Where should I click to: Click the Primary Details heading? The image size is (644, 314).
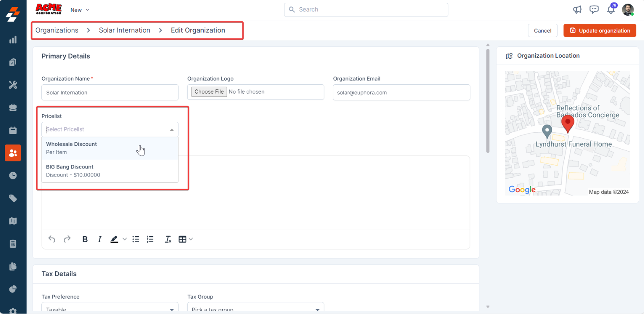66,56
